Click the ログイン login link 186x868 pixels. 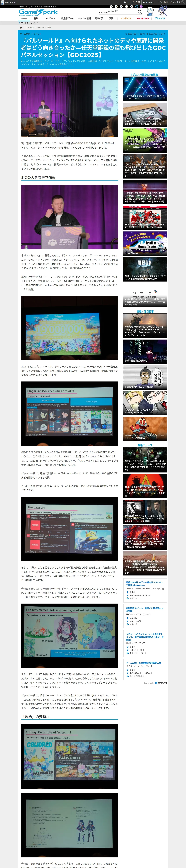click(x=148, y=2)
